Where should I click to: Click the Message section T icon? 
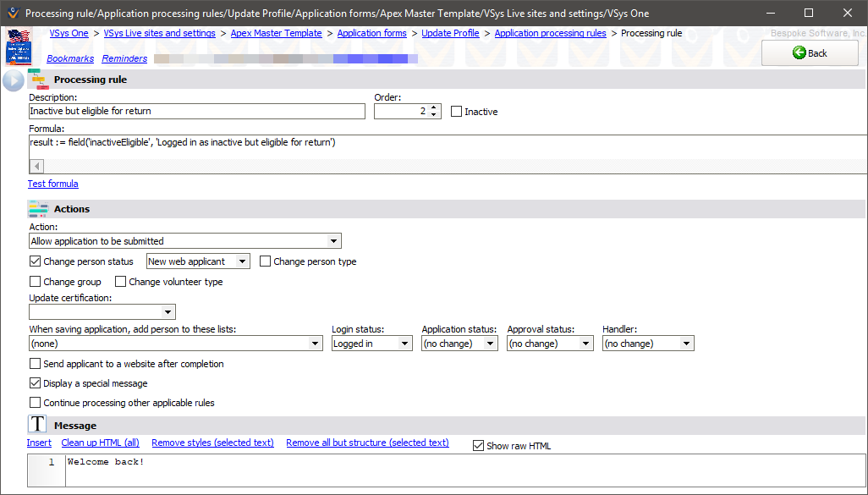tap(38, 425)
